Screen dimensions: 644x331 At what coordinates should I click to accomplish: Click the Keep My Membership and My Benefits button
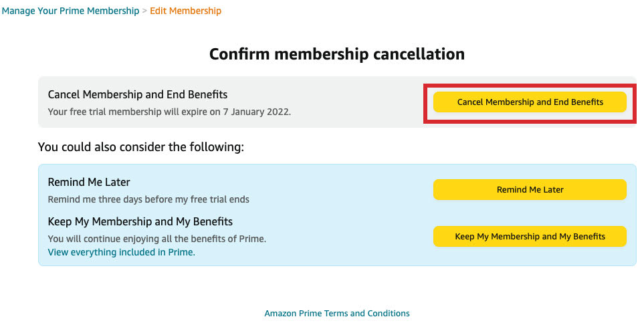(x=530, y=237)
